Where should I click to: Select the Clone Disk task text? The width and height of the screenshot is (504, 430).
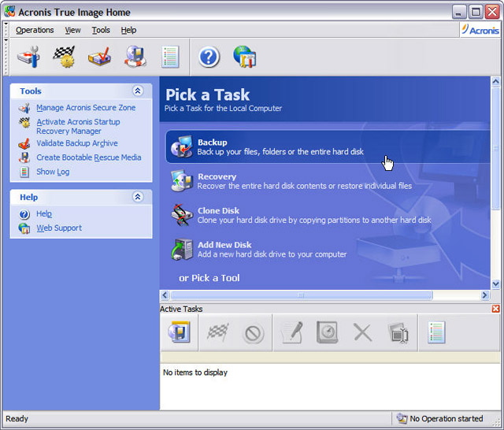coord(314,215)
